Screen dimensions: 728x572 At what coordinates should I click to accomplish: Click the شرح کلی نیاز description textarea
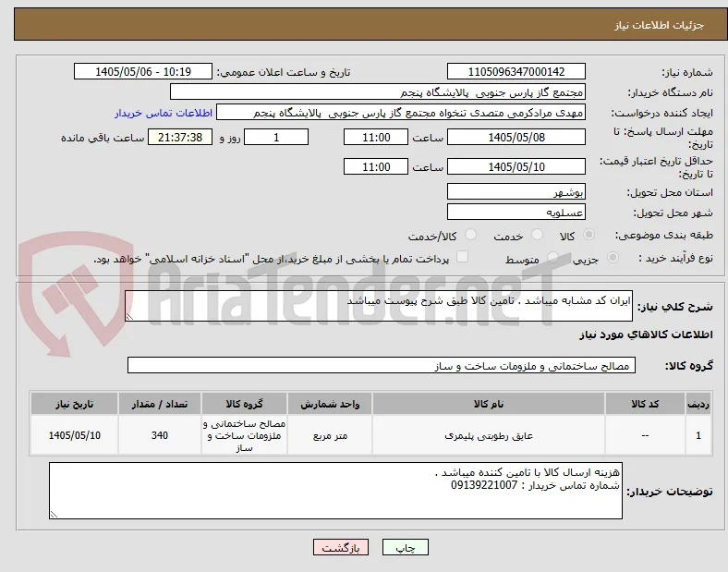pos(379,306)
